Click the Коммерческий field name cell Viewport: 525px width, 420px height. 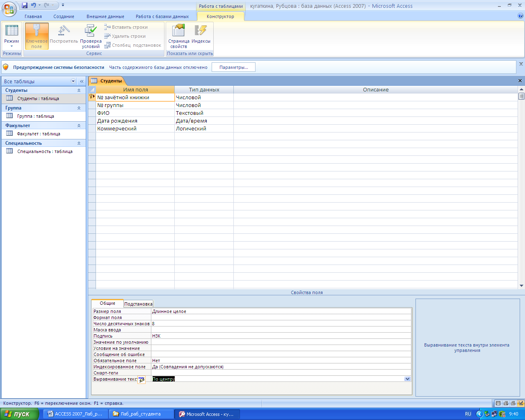[135, 129]
